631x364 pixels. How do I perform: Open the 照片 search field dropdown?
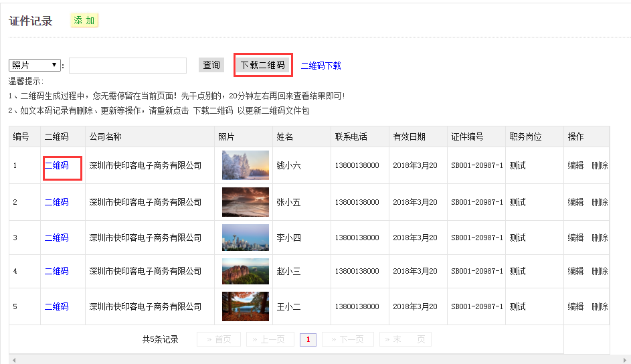tap(34, 65)
